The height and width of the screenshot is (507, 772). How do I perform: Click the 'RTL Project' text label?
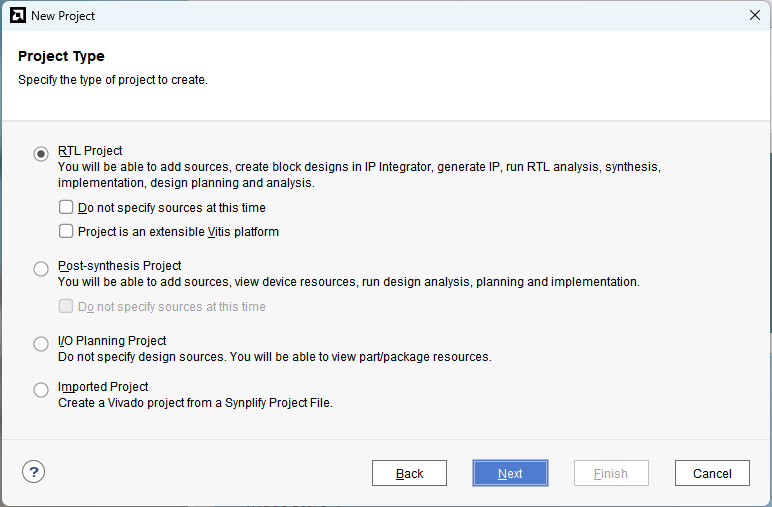tap(90, 151)
